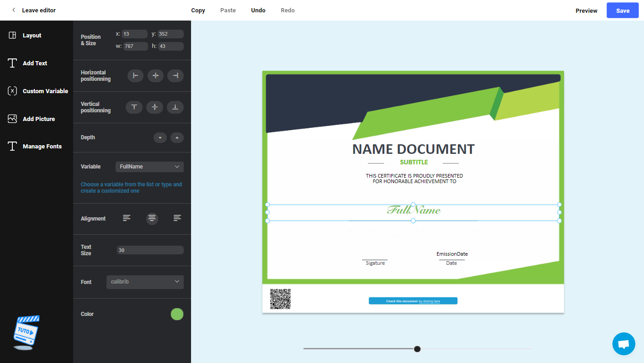
Task: Set text alignment to right
Action: pyautogui.click(x=177, y=218)
